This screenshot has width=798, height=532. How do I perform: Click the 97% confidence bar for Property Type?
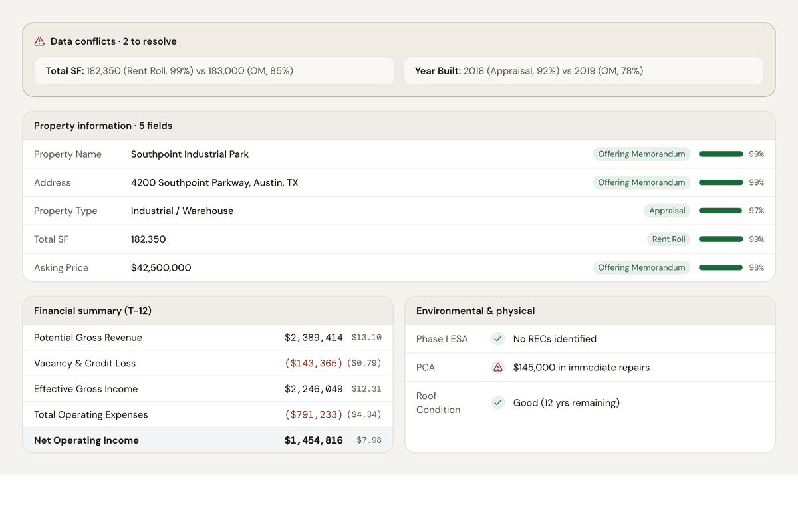click(721, 211)
